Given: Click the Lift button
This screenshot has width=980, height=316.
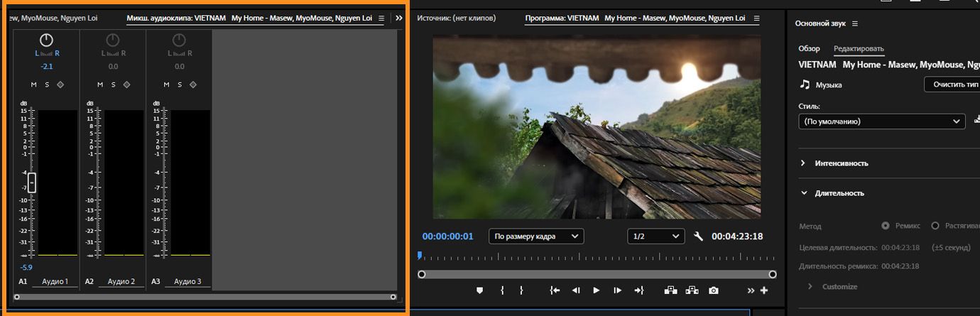Looking at the screenshot, I should tap(670, 290).
